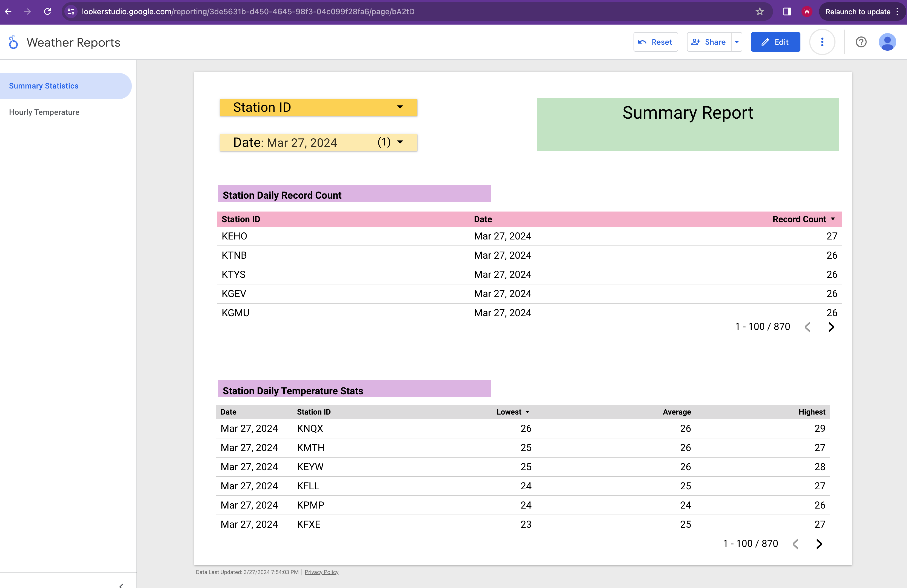
Task: Reload the page in browser
Action: (x=47, y=12)
